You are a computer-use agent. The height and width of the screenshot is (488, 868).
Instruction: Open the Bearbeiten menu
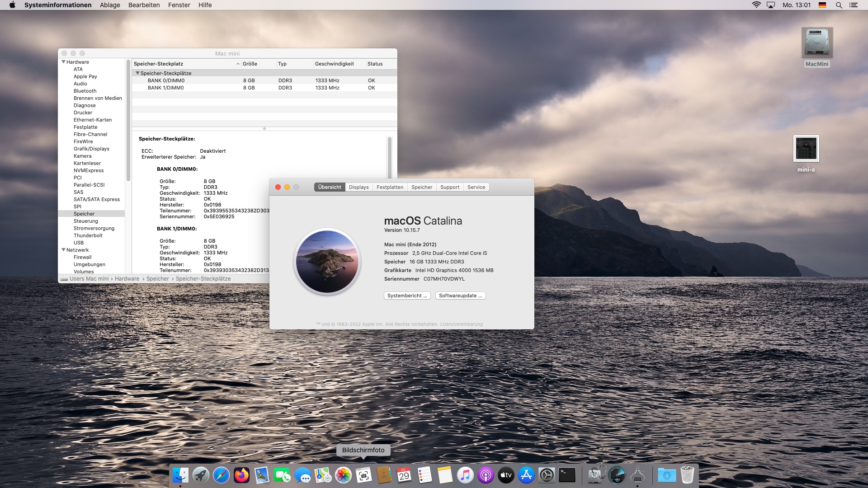144,5
